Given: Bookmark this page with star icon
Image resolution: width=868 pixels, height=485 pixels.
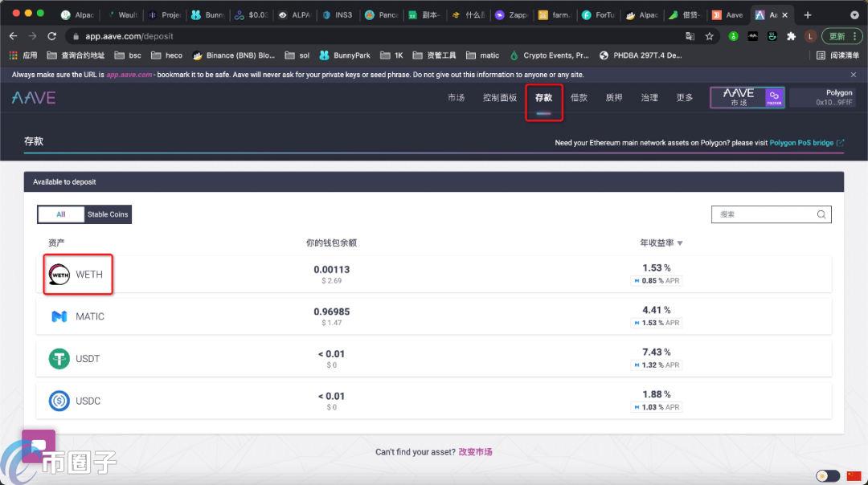Looking at the screenshot, I should (709, 36).
